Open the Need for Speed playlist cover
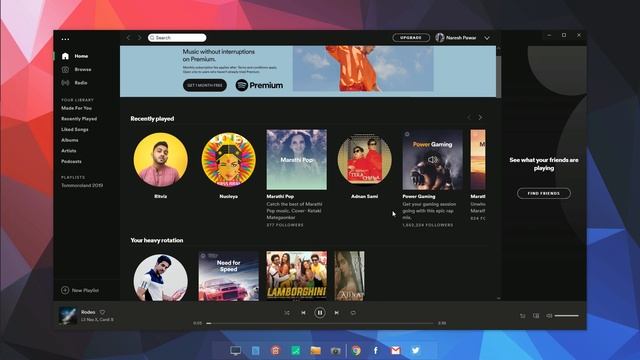The height and width of the screenshot is (360, 640). [x=229, y=276]
